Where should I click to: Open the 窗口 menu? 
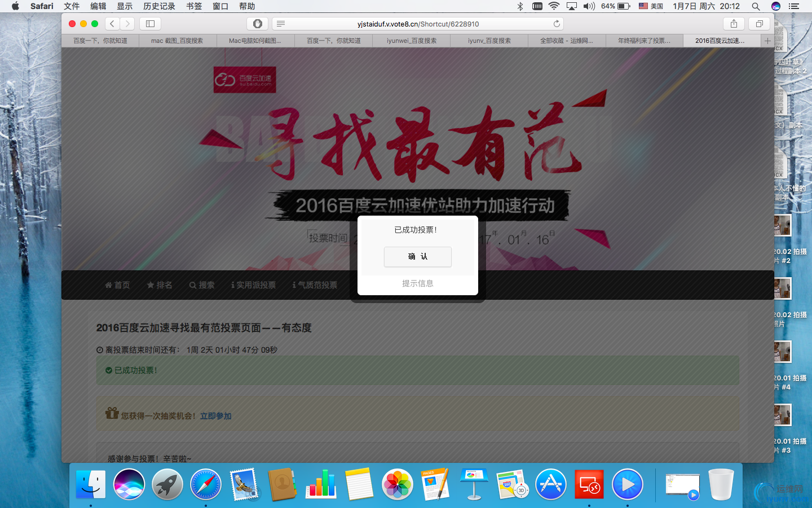(x=220, y=6)
